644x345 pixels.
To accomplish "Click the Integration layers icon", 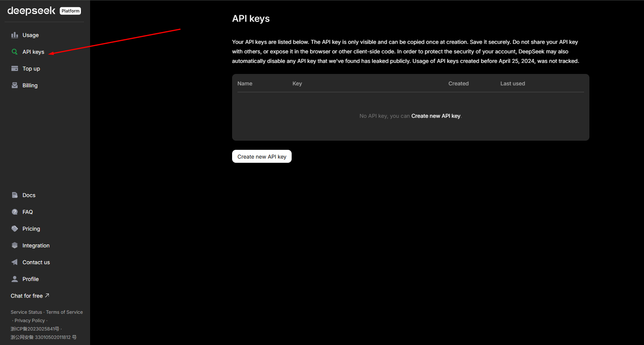I will click(x=15, y=246).
